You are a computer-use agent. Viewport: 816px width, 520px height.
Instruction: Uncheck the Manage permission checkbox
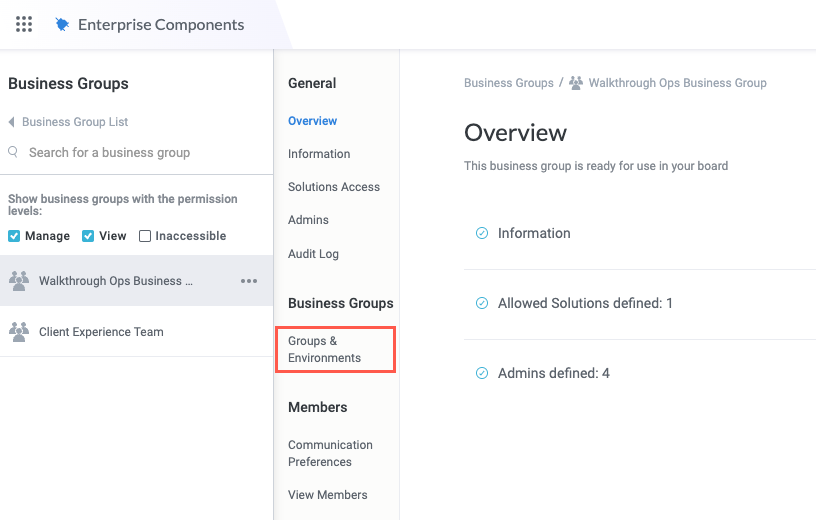point(14,236)
